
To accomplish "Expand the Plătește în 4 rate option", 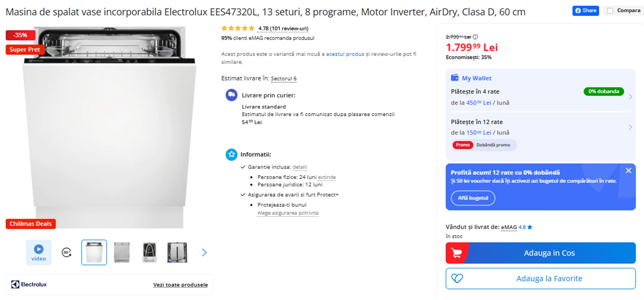I will (630, 97).
